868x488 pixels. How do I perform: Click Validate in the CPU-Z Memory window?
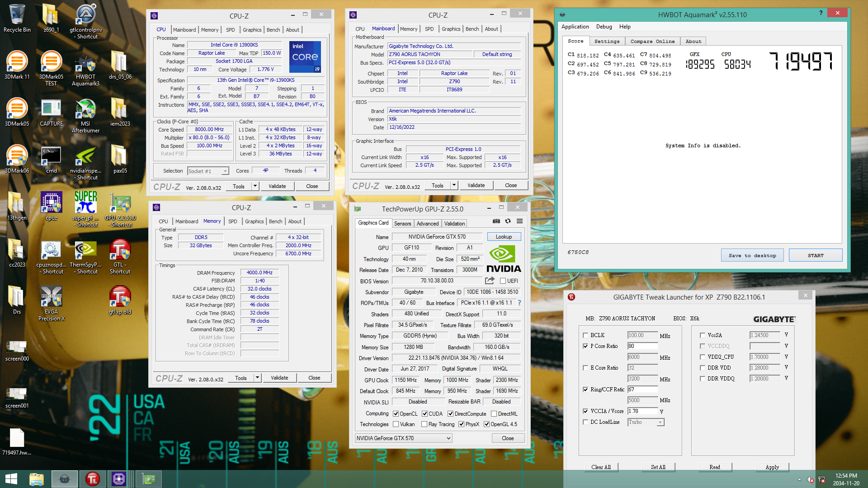tap(279, 378)
